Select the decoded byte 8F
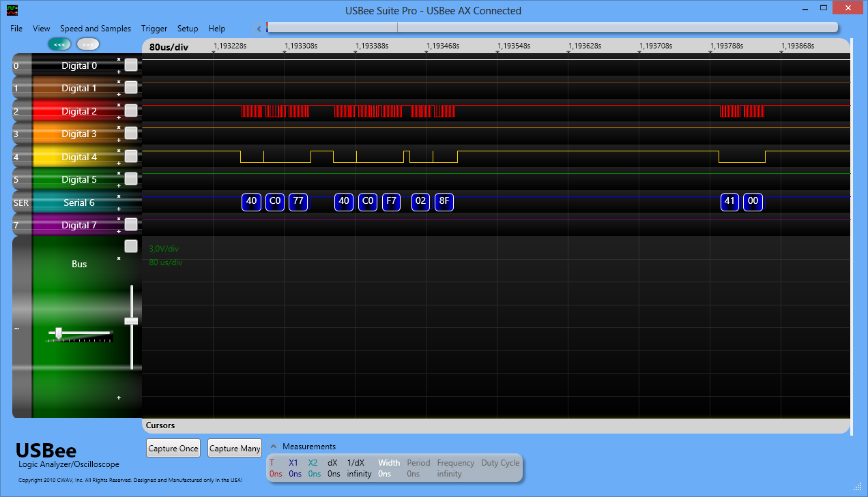Image resolution: width=868 pixels, height=497 pixels. 444,201
